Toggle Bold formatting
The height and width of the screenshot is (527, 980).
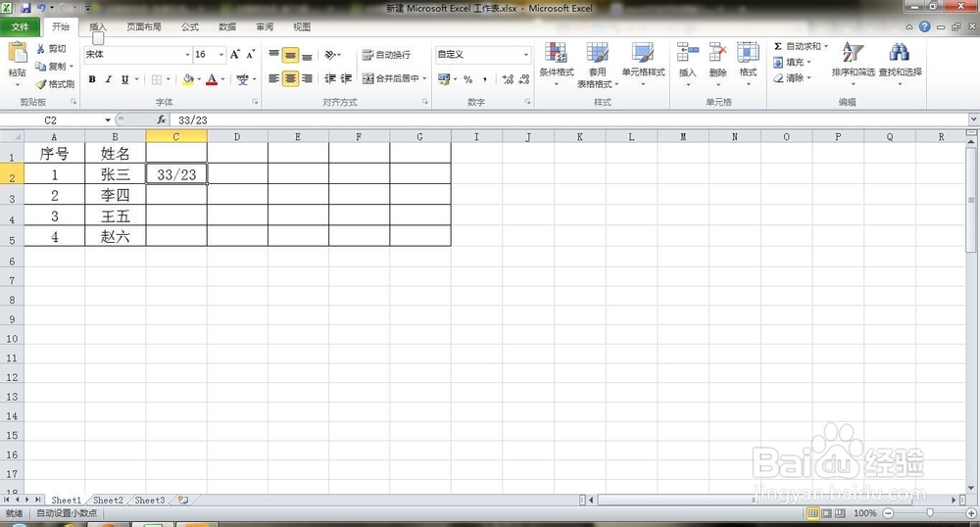pyautogui.click(x=92, y=79)
